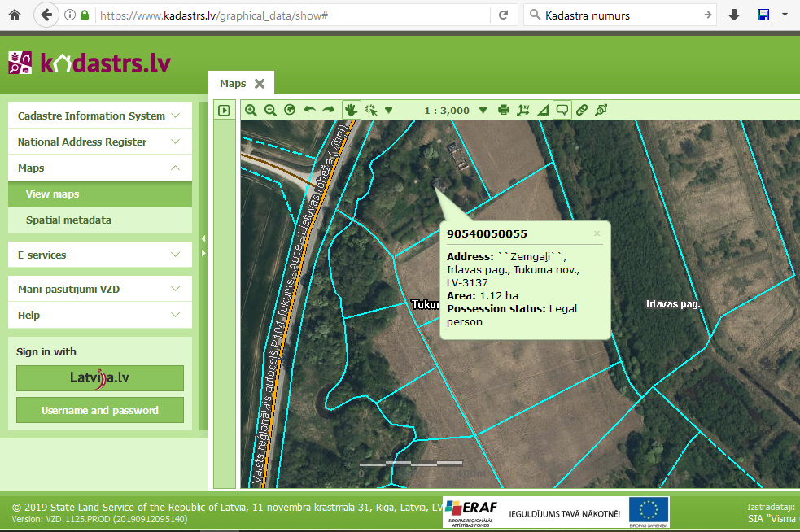800x532 pixels.
Task: Click the chain link icon in toolbar
Action: (582, 110)
